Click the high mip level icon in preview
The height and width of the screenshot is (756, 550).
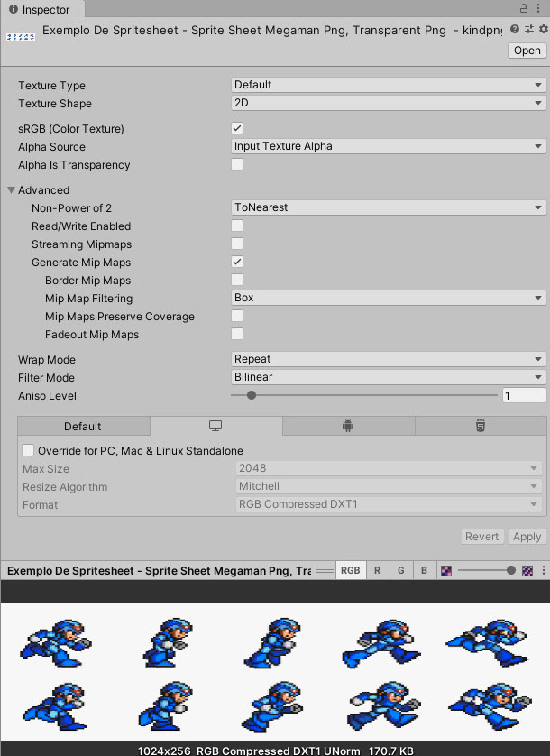527,571
